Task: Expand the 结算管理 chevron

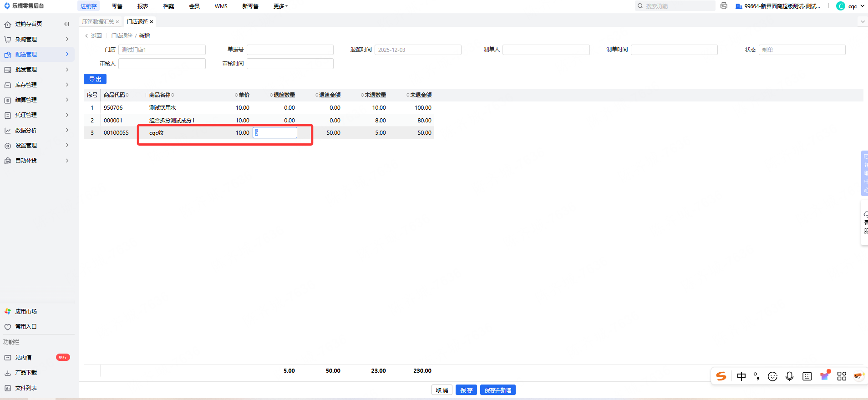Action: 67,100
